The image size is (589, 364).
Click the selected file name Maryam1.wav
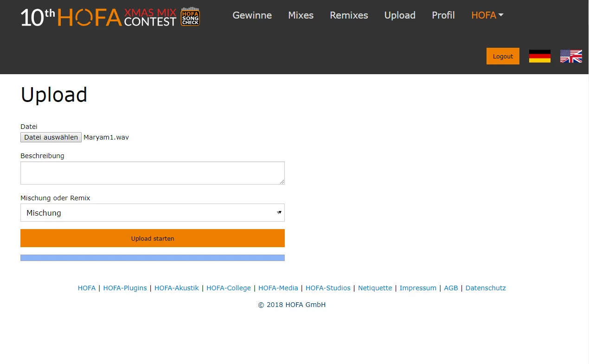106,137
